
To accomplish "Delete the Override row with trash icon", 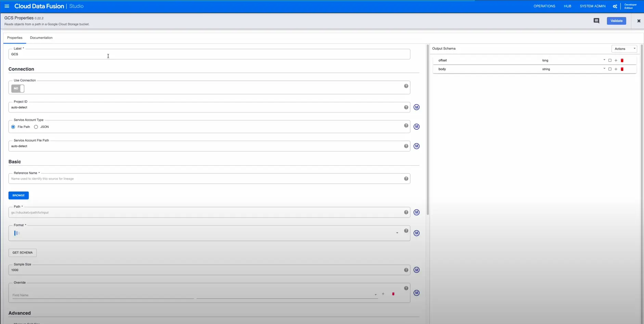I will click(x=393, y=294).
